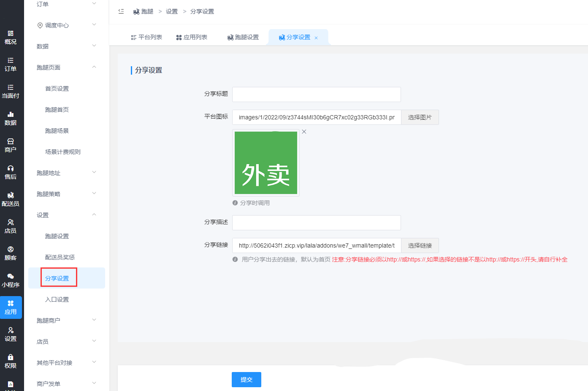Open 小程序 mini program in the dark sidebar
Viewport: 588px width, 391px height.
pos(11,280)
